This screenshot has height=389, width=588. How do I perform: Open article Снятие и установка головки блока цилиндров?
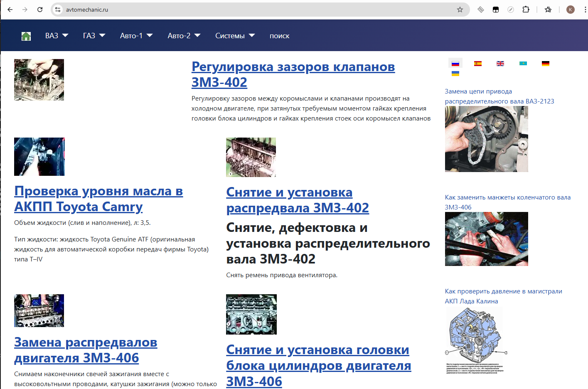point(319,365)
